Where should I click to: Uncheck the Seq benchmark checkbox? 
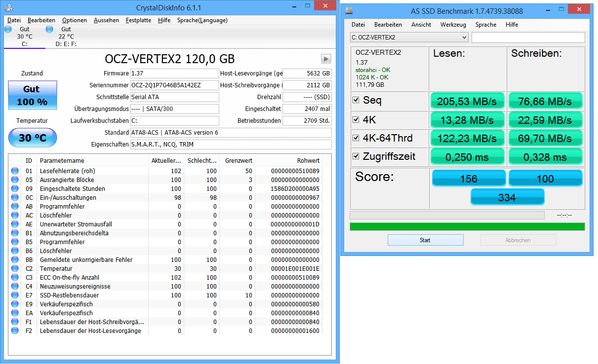pyautogui.click(x=356, y=100)
